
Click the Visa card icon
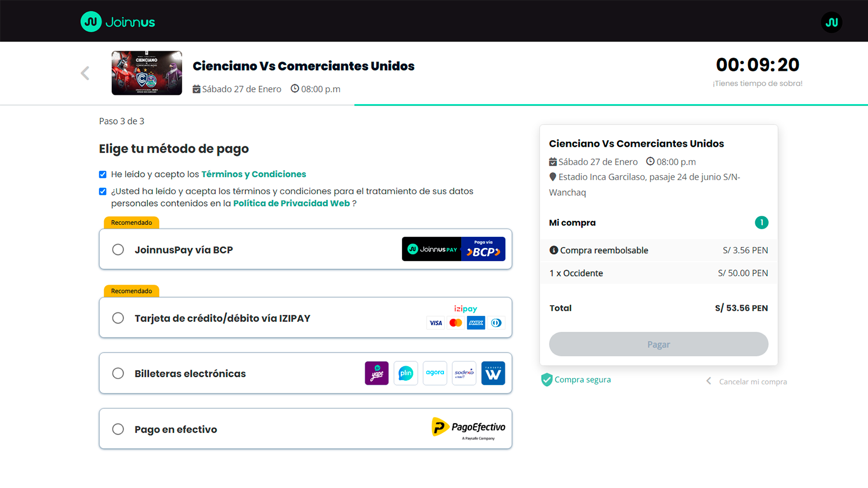click(435, 322)
